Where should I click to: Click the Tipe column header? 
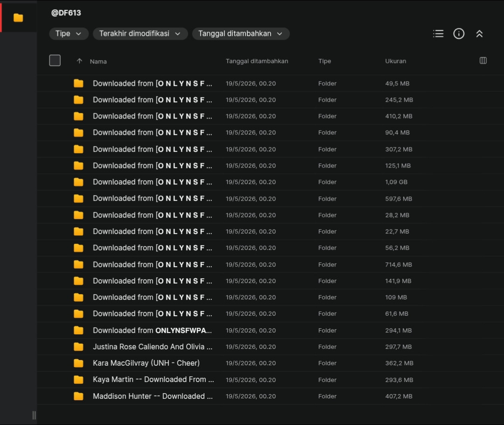324,61
